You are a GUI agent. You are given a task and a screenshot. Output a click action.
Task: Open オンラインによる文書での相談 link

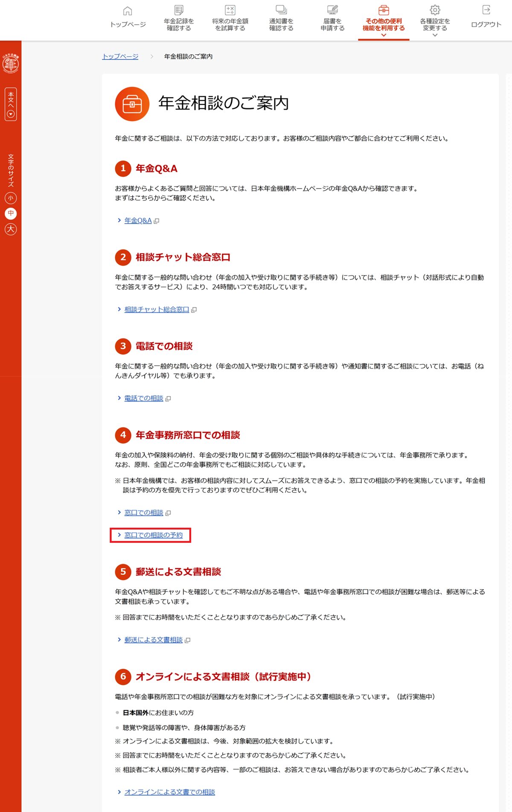tap(169, 792)
